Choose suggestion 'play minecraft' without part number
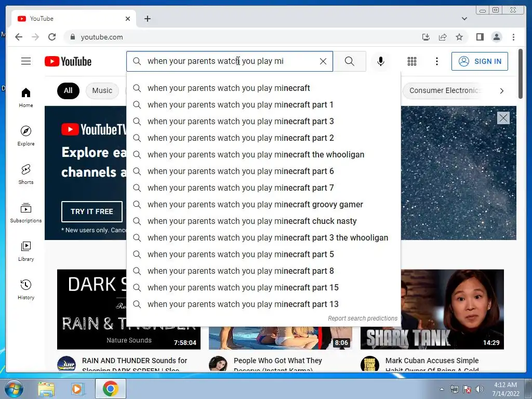The image size is (532, 399). [x=263, y=88]
